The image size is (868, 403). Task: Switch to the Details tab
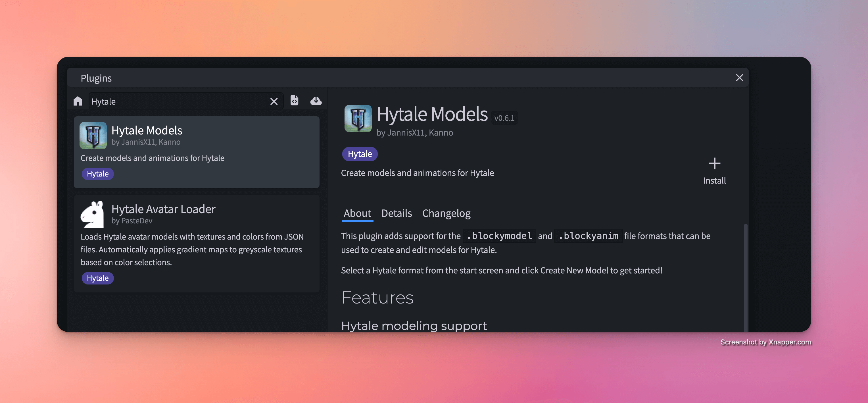396,213
